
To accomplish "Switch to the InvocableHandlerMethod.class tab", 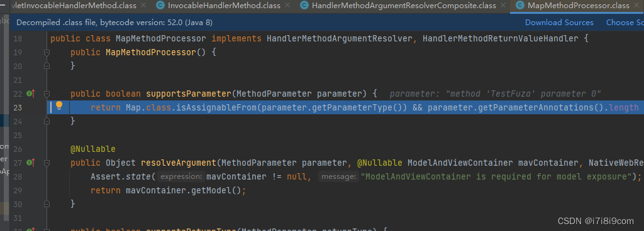I will [225, 6].
